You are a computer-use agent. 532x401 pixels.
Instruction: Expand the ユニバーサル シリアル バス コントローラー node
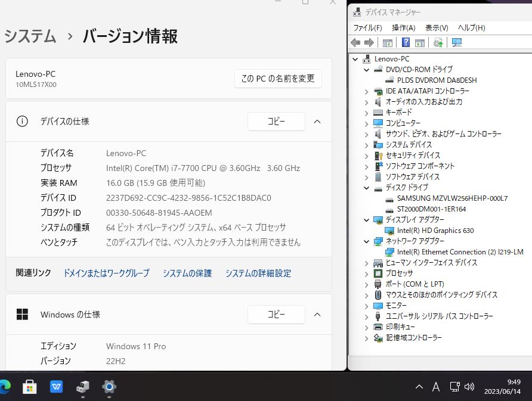[366, 317]
